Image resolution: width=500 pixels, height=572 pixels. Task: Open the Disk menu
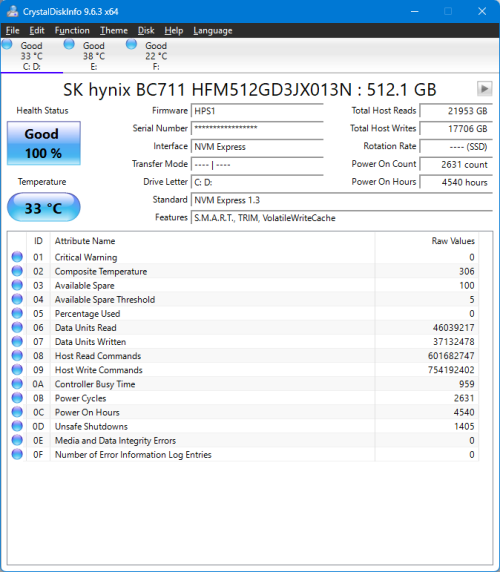(146, 31)
